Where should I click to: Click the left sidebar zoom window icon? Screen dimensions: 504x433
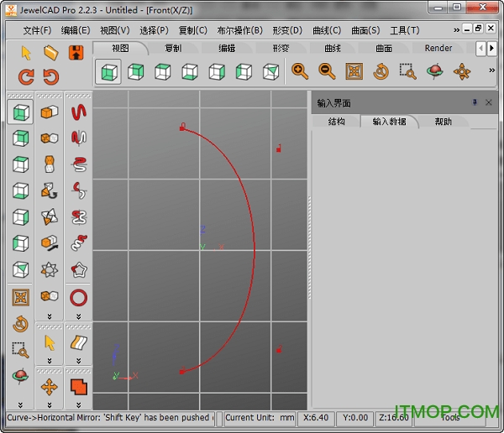[x=20, y=350]
